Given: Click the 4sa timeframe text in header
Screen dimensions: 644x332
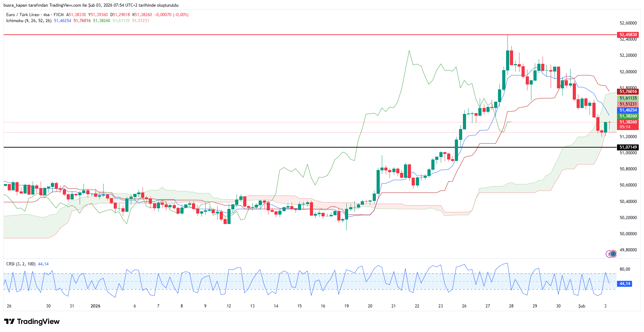Looking at the screenshot, I should [46, 15].
